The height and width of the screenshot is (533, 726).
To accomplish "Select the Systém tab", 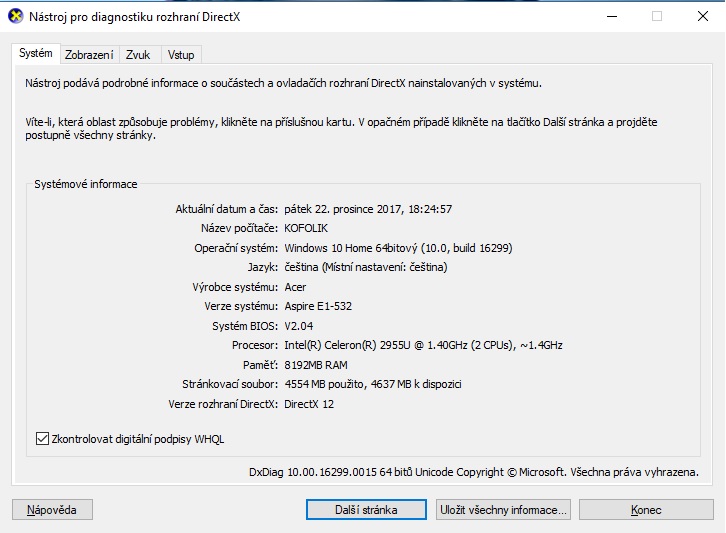I will coord(35,54).
